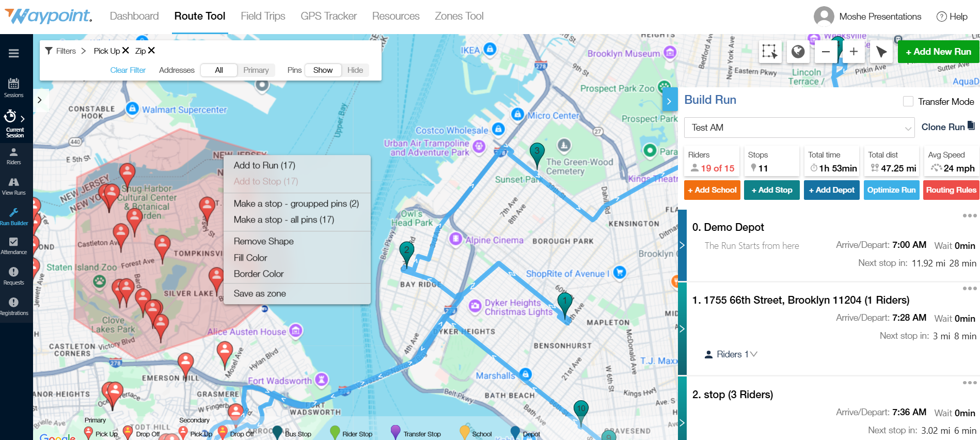Open Run Builder in sidebar

click(14, 217)
